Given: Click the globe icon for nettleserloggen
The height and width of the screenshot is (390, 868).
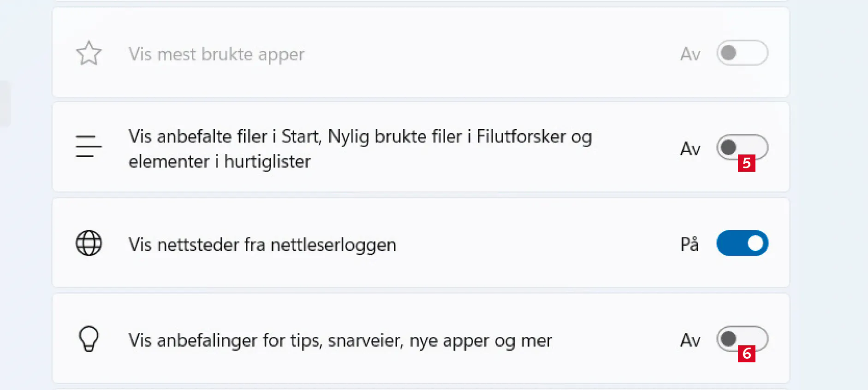Looking at the screenshot, I should click(x=89, y=243).
